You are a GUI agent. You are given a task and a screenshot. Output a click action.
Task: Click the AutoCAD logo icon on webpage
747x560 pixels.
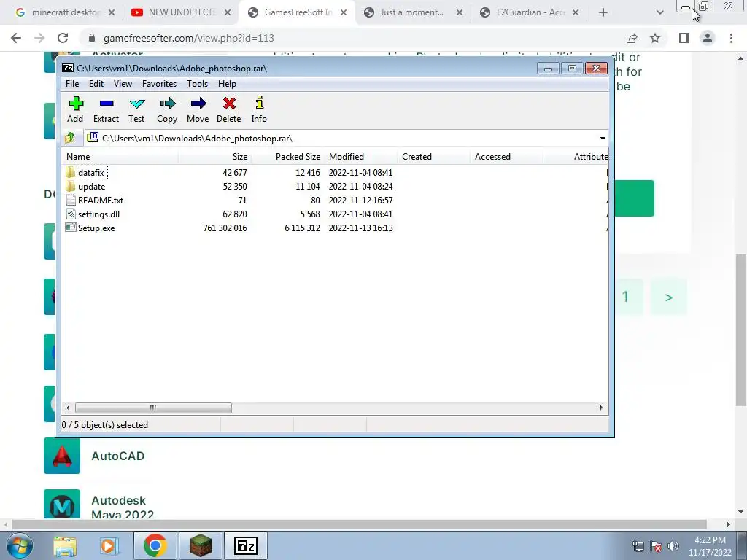click(62, 456)
